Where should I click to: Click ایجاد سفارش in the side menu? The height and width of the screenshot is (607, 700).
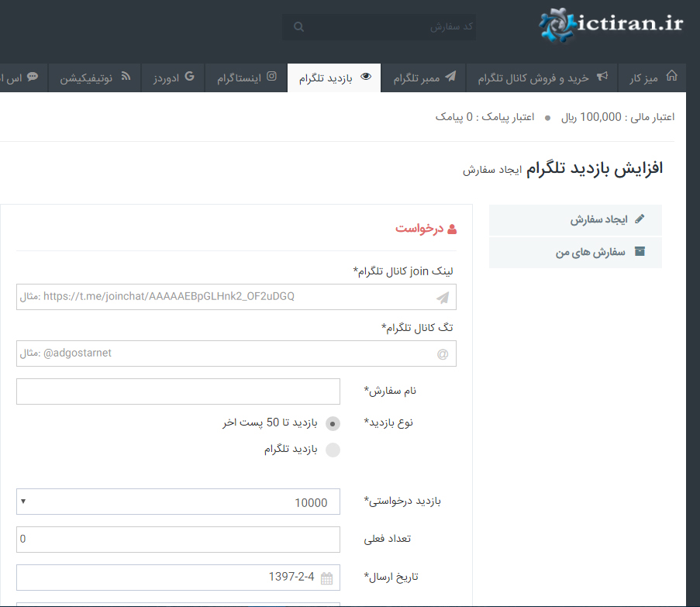point(575,220)
